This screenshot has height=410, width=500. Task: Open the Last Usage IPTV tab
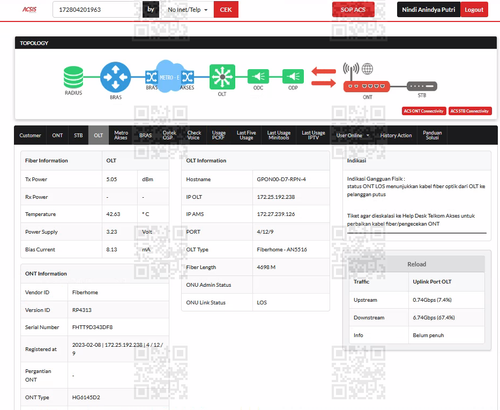click(313, 135)
